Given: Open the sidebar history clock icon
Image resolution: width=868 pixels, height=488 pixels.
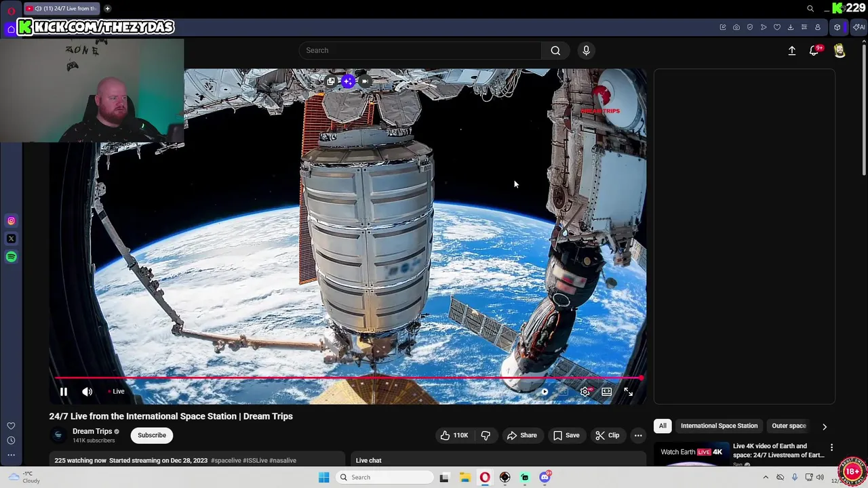Looking at the screenshot, I should click(x=11, y=440).
